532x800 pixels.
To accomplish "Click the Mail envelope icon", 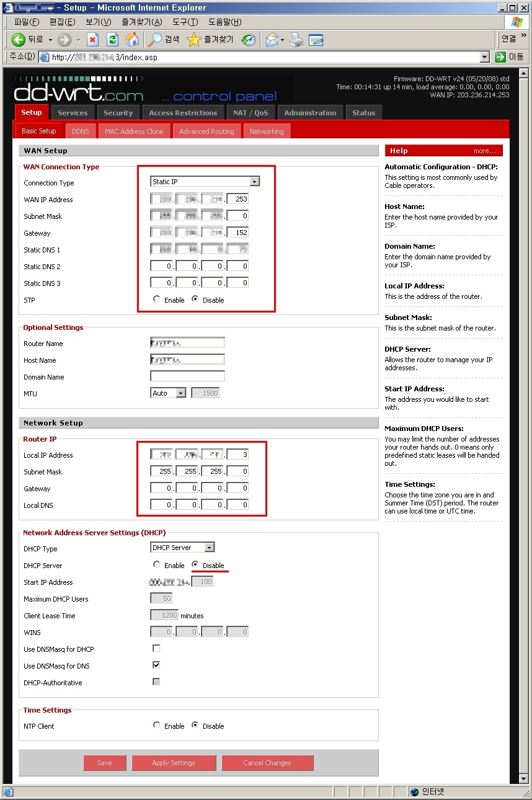I will tap(272, 40).
